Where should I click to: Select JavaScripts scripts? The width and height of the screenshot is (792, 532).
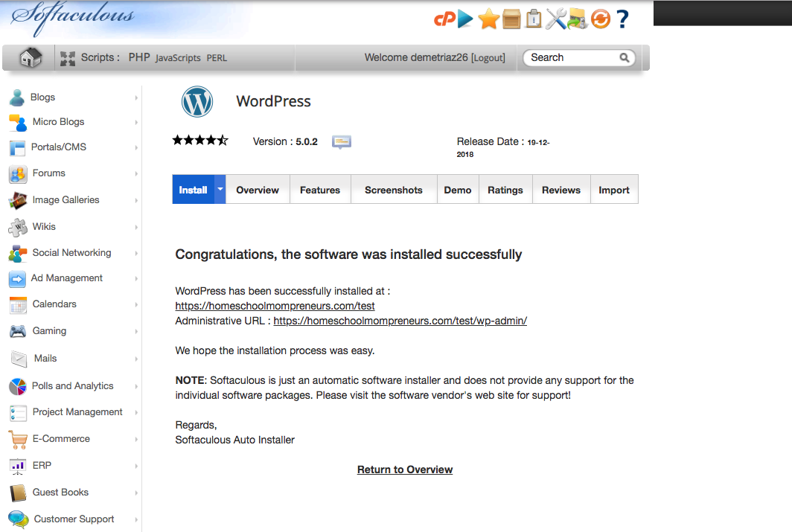178,57
